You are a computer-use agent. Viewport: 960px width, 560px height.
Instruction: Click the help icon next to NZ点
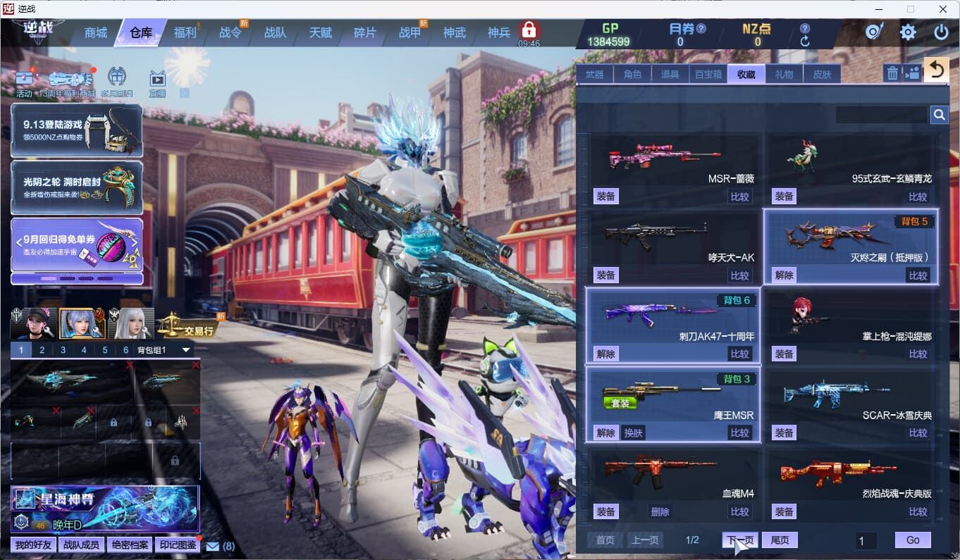(x=805, y=29)
